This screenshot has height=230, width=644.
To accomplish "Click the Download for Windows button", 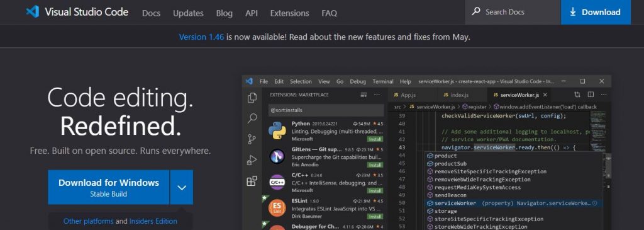I will click(108, 187).
